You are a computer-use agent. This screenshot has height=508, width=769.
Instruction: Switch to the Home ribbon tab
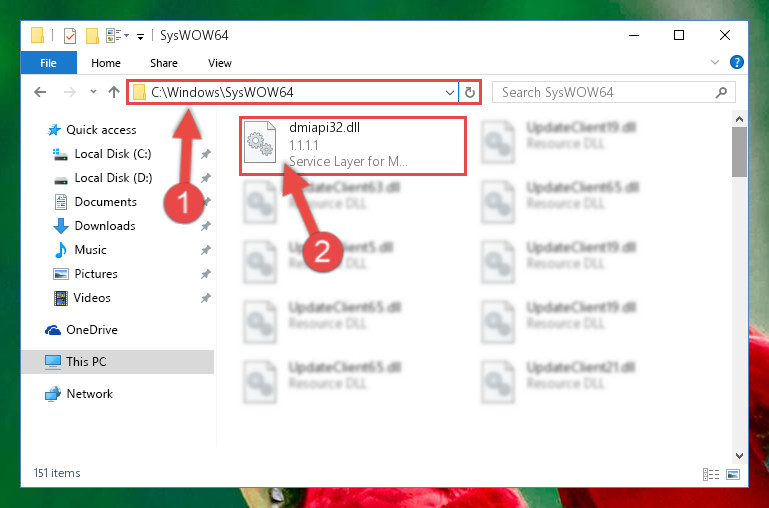click(x=106, y=63)
